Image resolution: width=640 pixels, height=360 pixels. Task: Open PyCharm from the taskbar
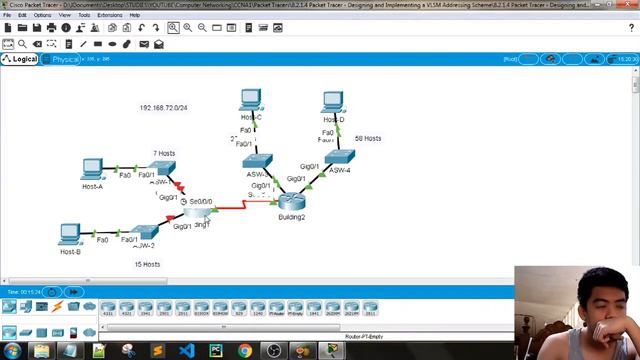pos(216,351)
